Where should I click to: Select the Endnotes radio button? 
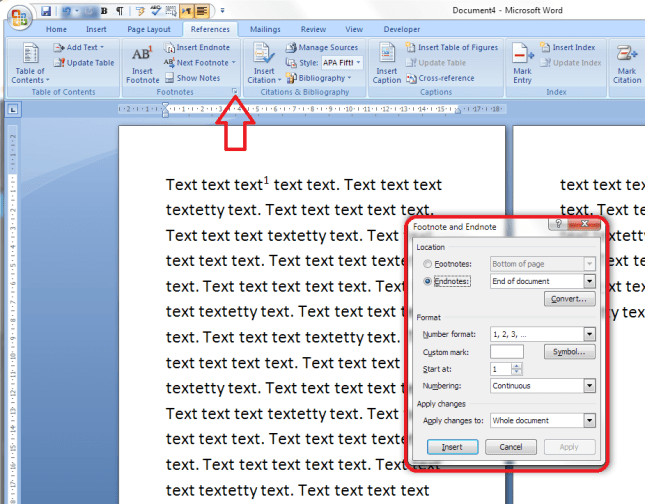(x=428, y=282)
